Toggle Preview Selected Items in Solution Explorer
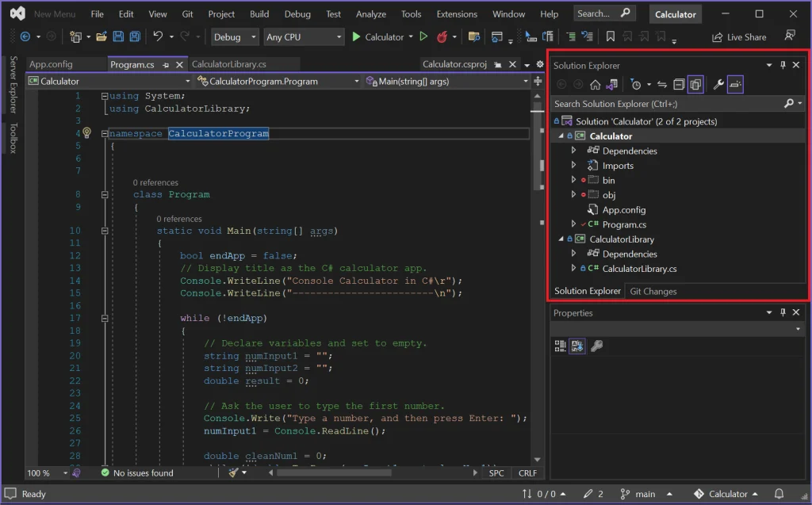This screenshot has width=812, height=505. pos(736,83)
